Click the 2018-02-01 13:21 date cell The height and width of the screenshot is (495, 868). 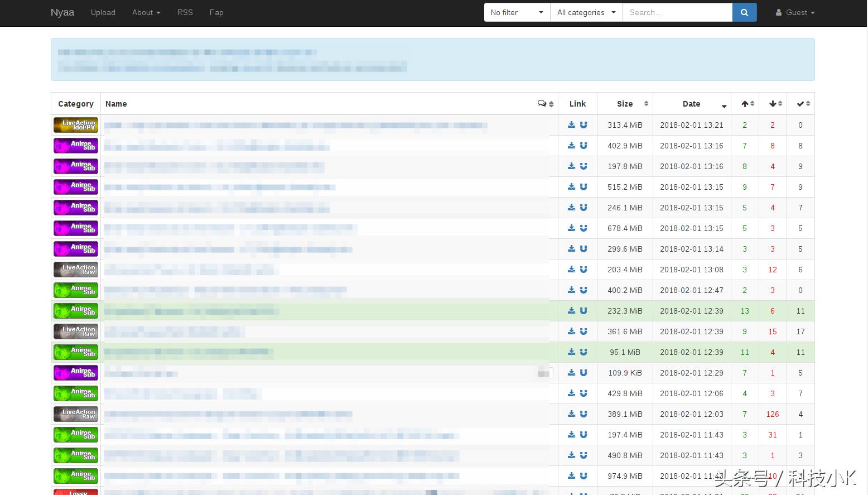point(692,125)
